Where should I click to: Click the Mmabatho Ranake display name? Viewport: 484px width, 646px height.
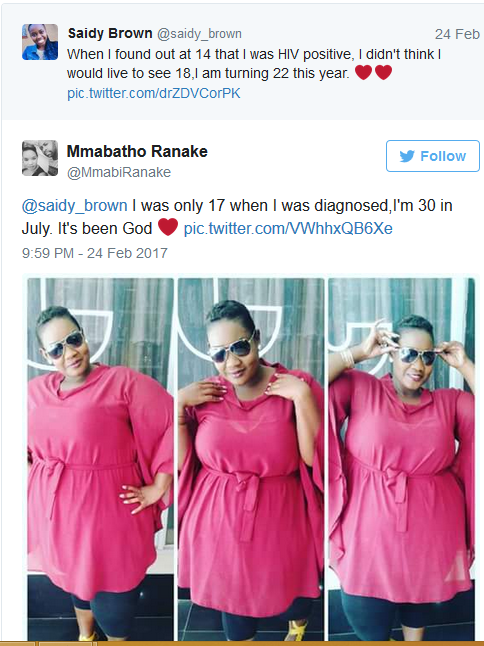137,151
